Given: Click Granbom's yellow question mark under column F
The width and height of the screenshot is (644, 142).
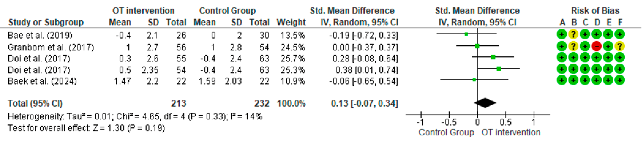Looking at the screenshot, I should [x=620, y=46].
